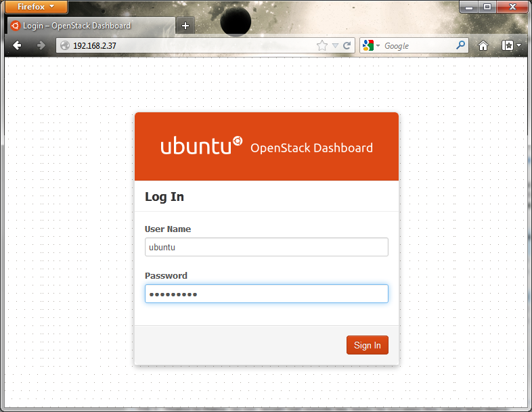Go to the Firefox home page
The height and width of the screenshot is (412, 532).
tap(483, 45)
